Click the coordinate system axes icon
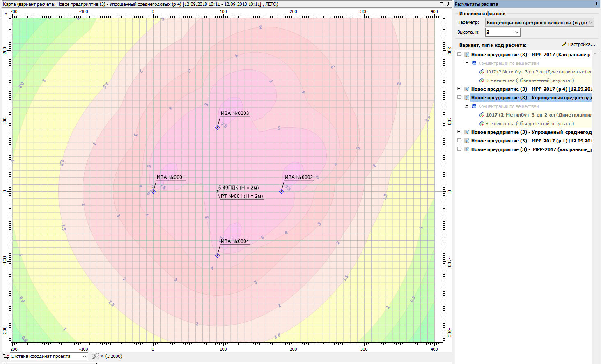The width and height of the screenshot is (601, 364). pos(6,356)
